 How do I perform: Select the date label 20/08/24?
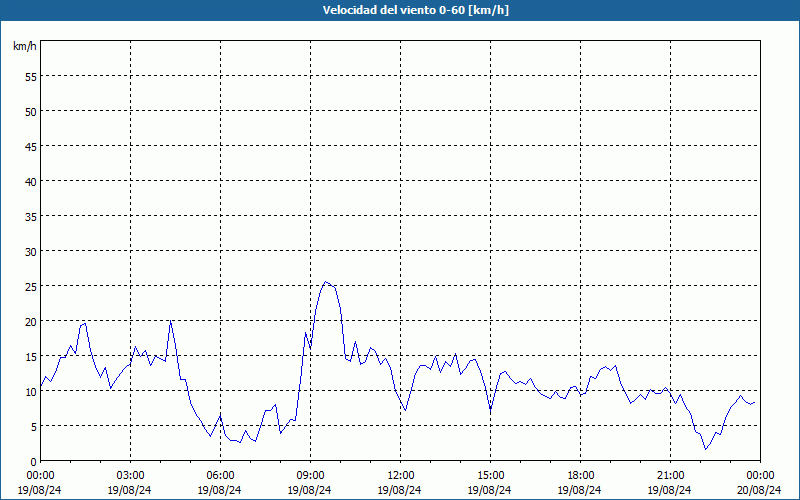pyautogui.click(x=759, y=490)
